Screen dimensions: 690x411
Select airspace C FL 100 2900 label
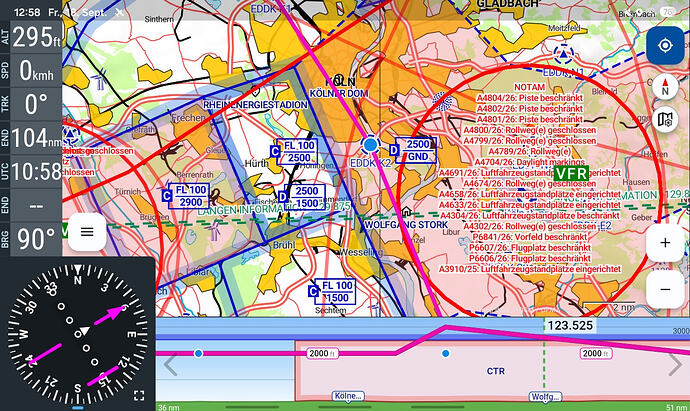[x=185, y=196]
